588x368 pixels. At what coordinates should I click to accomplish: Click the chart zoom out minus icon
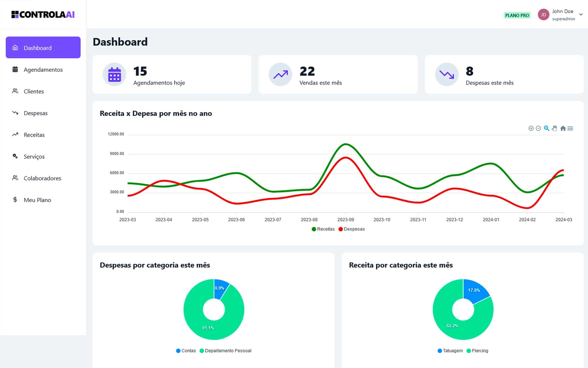click(x=538, y=128)
